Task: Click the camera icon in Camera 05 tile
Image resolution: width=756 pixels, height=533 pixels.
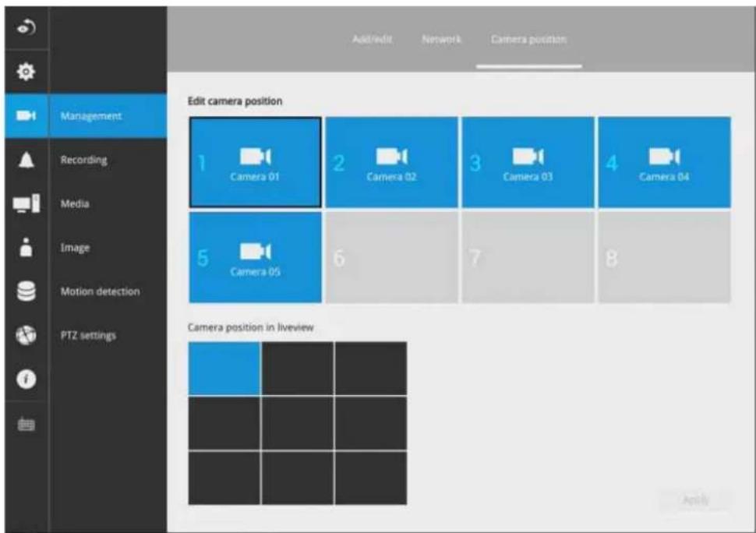Action: 256,252
